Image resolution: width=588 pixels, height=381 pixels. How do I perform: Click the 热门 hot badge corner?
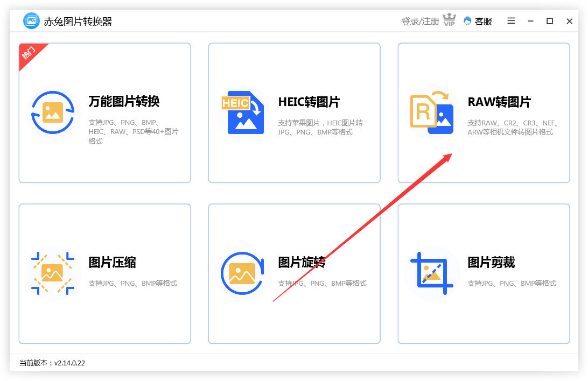29,53
